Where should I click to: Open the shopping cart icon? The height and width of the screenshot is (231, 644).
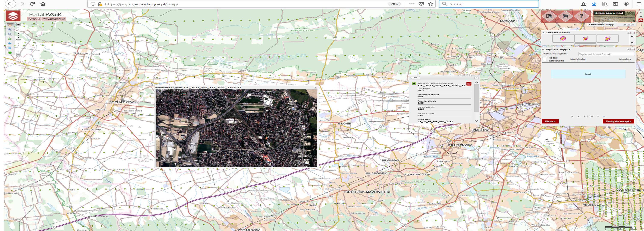pos(565,16)
